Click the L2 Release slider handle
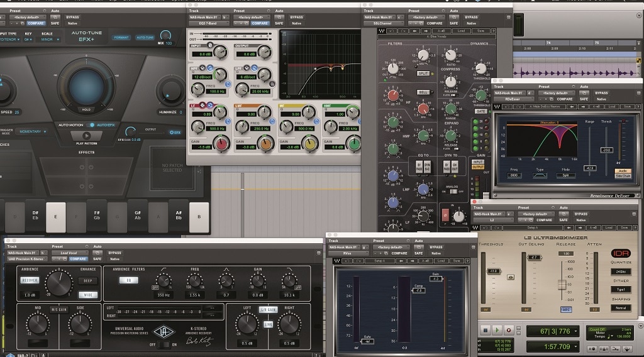Image resolution: width=644 pixels, height=357 pixels. 562,284
